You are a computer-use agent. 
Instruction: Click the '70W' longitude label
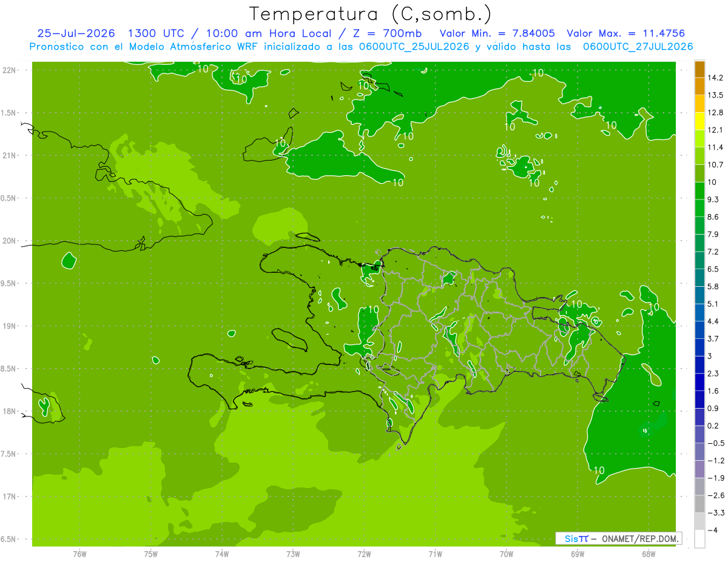pyautogui.click(x=506, y=554)
